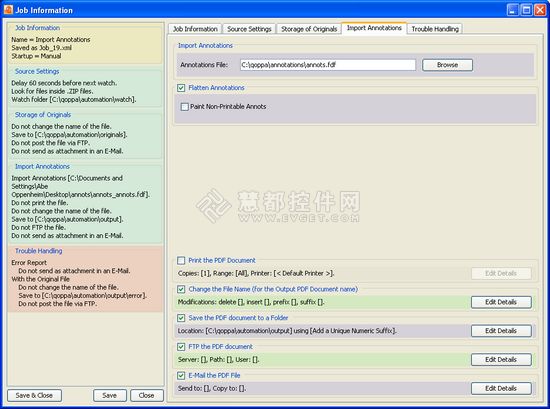Click the 'Annotations File:' label

pyautogui.click(x=204, y=65)
